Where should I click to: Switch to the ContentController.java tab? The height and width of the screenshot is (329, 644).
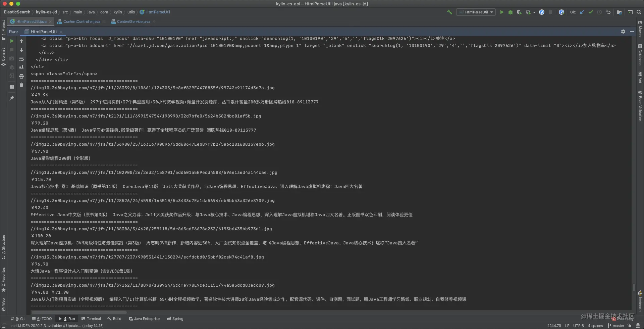point(82,21)
